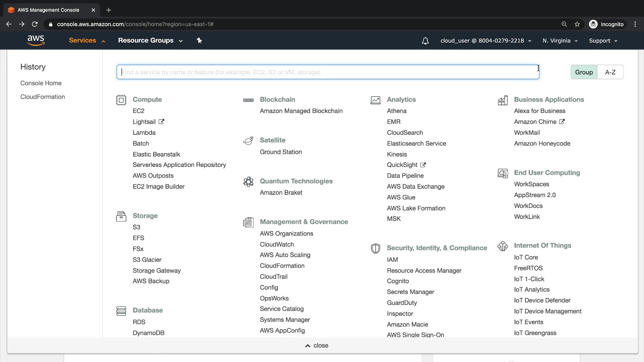Image resolution: width=644 pixels, height=362 pixels.
Task: Click the Security shield icon
Action: 375,248
